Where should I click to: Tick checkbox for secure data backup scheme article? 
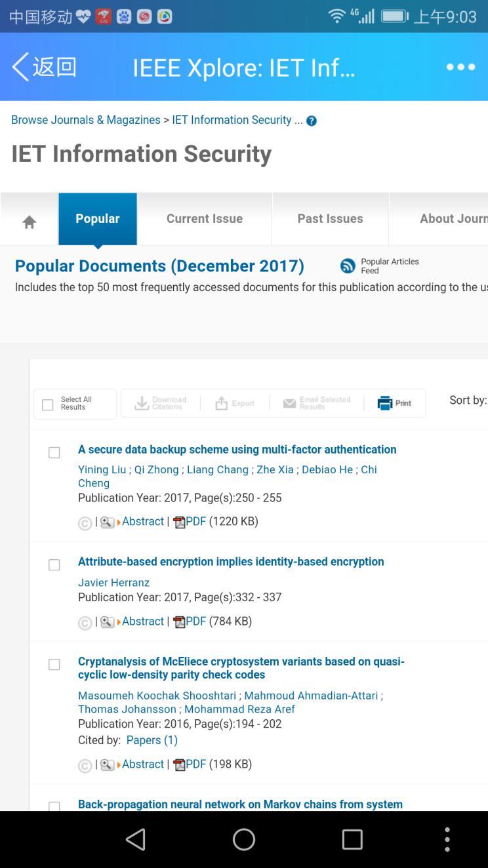[54, 453]
